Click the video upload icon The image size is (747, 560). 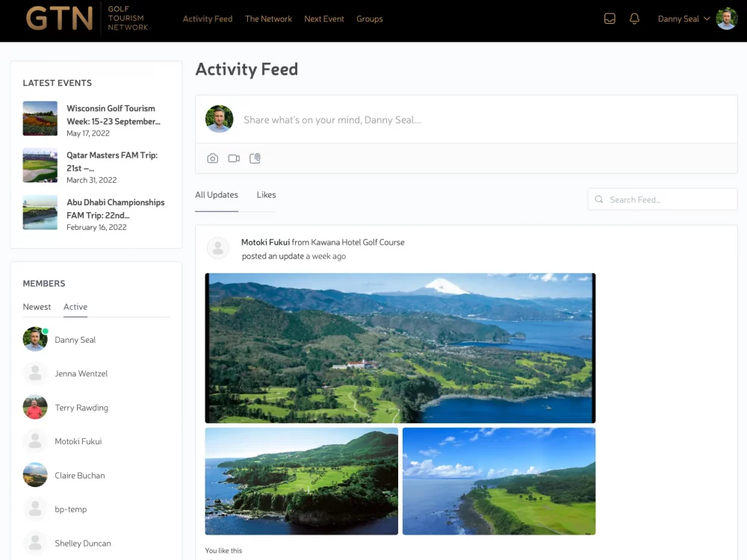[x=234, y=158]
